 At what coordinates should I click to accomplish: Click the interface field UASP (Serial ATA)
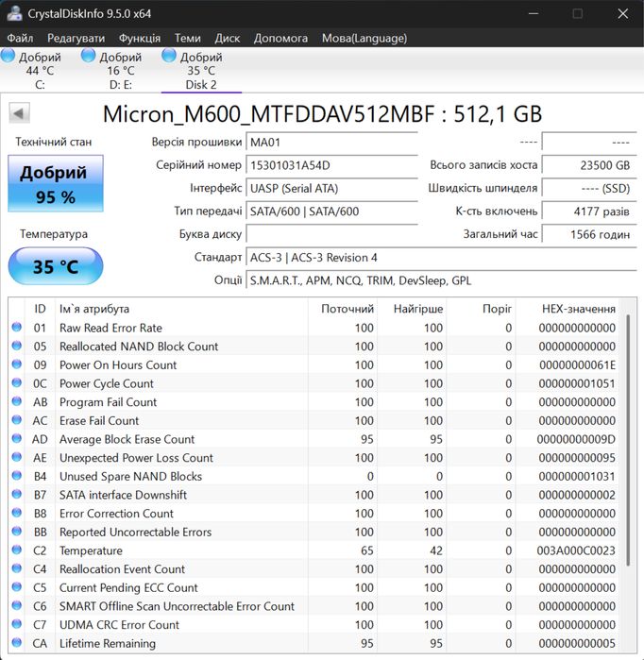click(x=331, y=188)
